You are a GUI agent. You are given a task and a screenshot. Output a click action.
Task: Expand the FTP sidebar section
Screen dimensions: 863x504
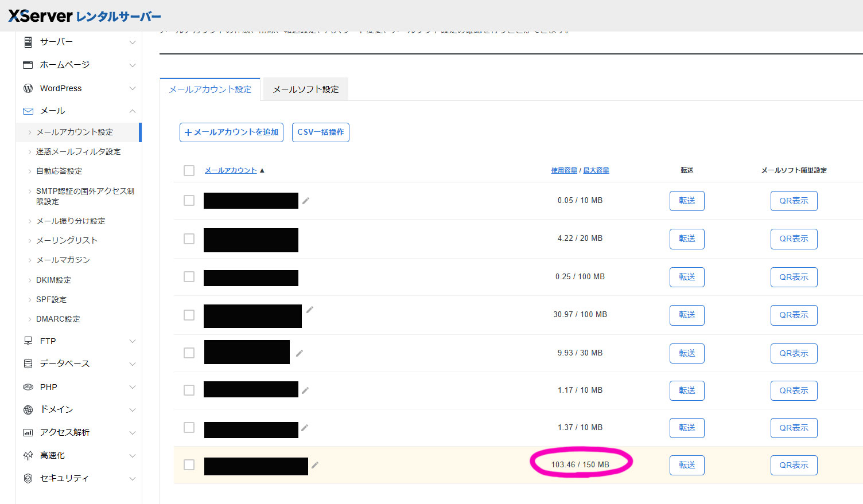(x=132, y=341)
